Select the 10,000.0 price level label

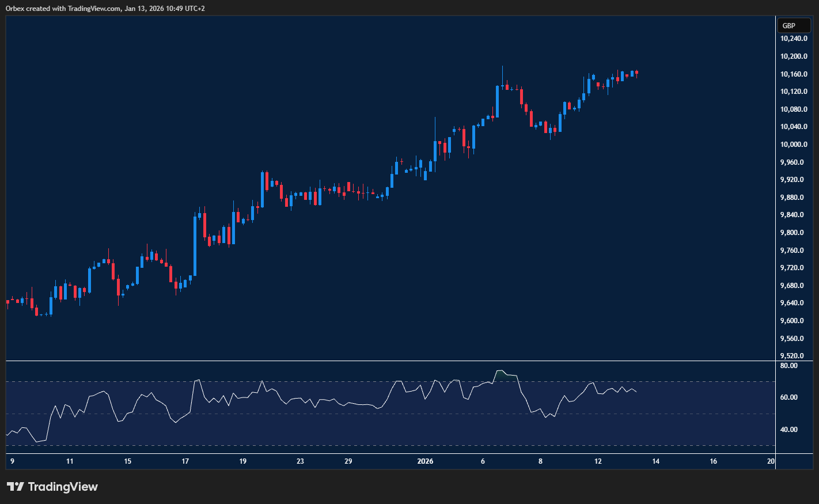(793, 145)
